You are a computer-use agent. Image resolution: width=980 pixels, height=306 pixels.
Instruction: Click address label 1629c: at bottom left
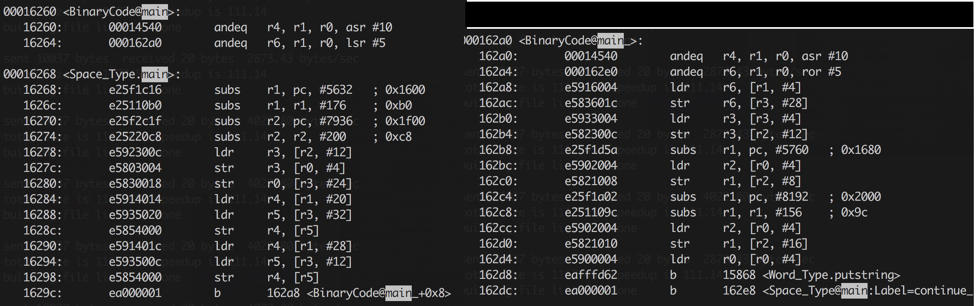(42, 293)
